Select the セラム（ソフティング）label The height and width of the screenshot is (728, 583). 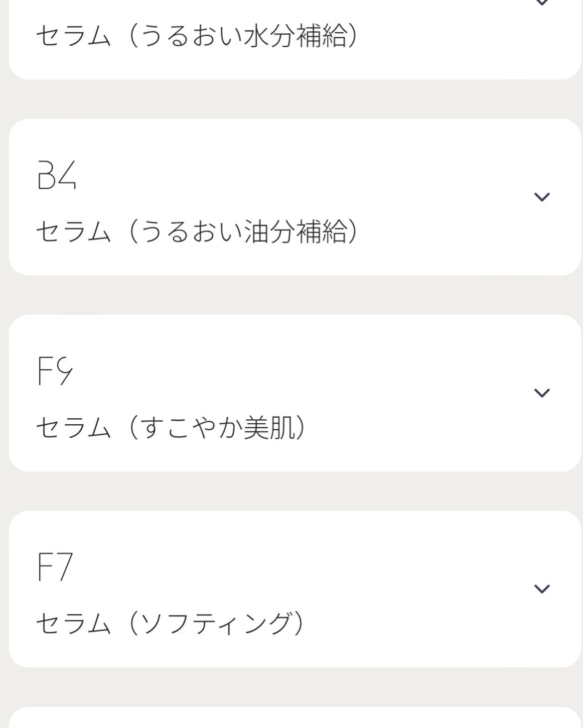point(169,623)
